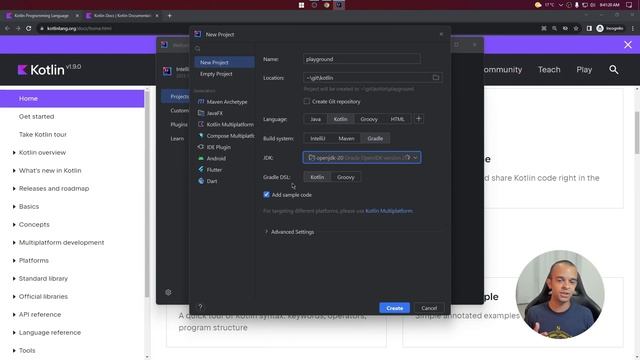The width and height of the screenshot is (640, 360).
Task: Choose the IDE Plugin generator
Action: (x=214, y=147)
